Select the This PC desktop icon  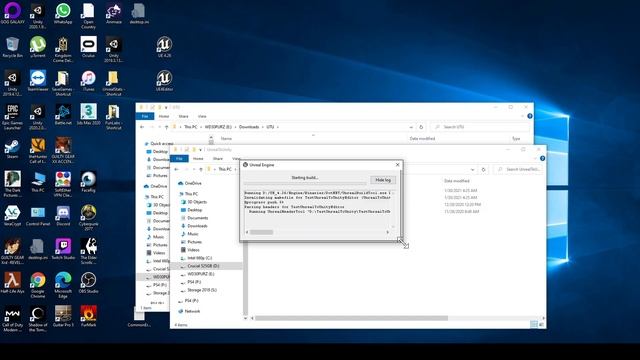tap(38, 182)
